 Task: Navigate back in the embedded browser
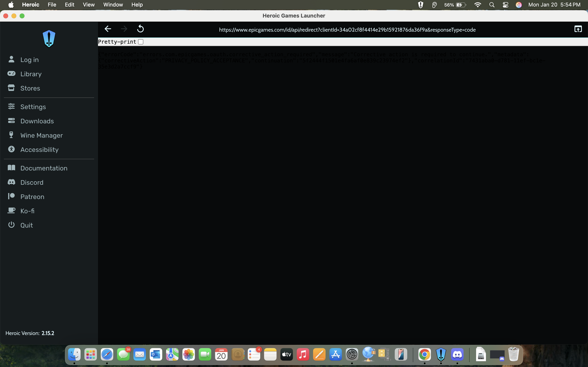pyautogui.click(x=108, y=29)
